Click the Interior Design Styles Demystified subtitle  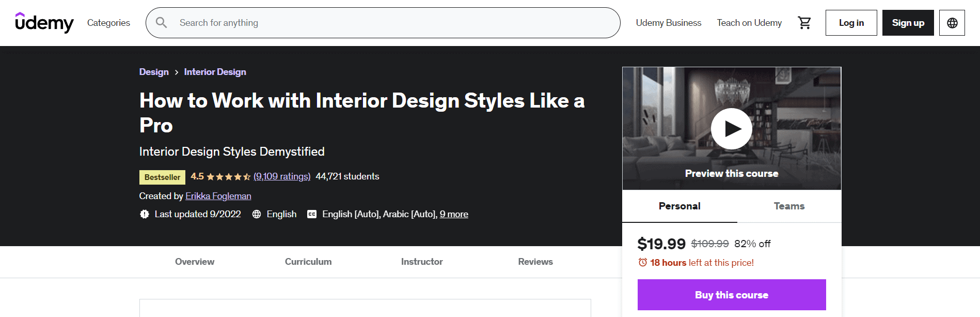pyautogui.click(x=232, y=152)
